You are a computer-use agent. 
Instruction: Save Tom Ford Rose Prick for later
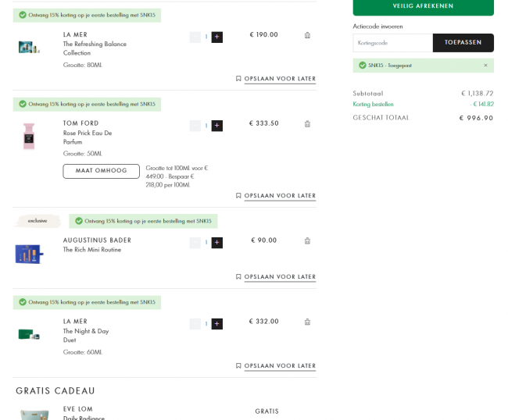[x=276, y=196]
